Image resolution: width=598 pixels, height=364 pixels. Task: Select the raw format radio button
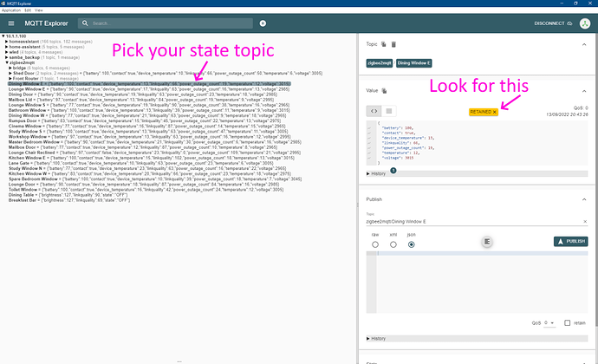coord(375,244)
